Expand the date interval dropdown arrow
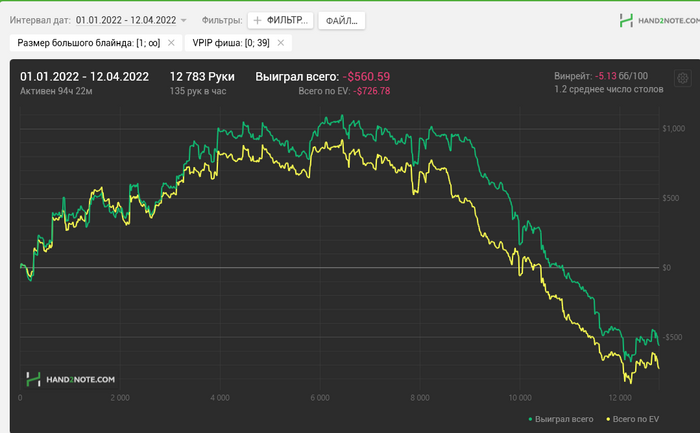The height and width of the screenshot is (433, 700). (183, 21)
